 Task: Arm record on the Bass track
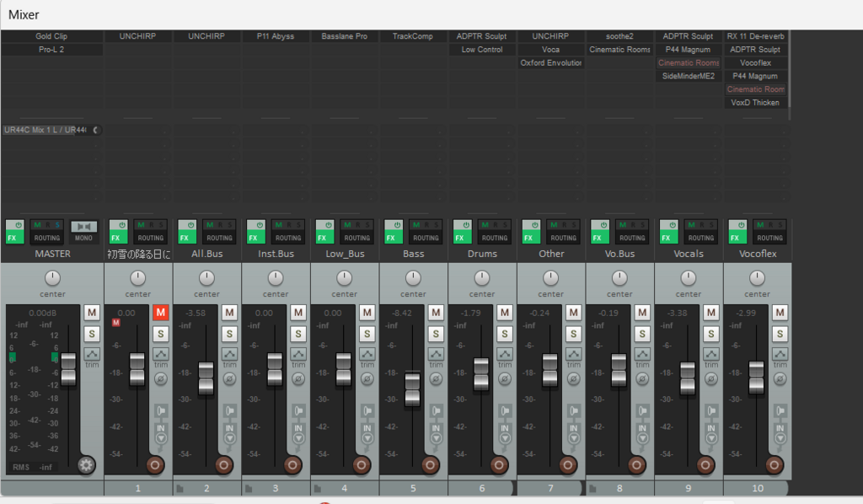[430, 465]
